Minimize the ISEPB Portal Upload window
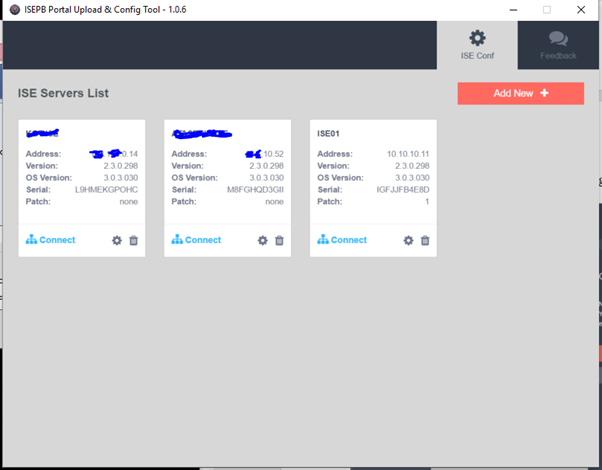 (513, 10)
